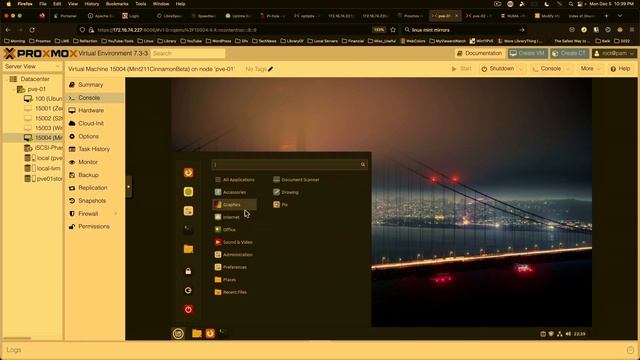The width and height of the screenshot is (640, 360).
Task: Click the Help button
Action: [620, 69]
